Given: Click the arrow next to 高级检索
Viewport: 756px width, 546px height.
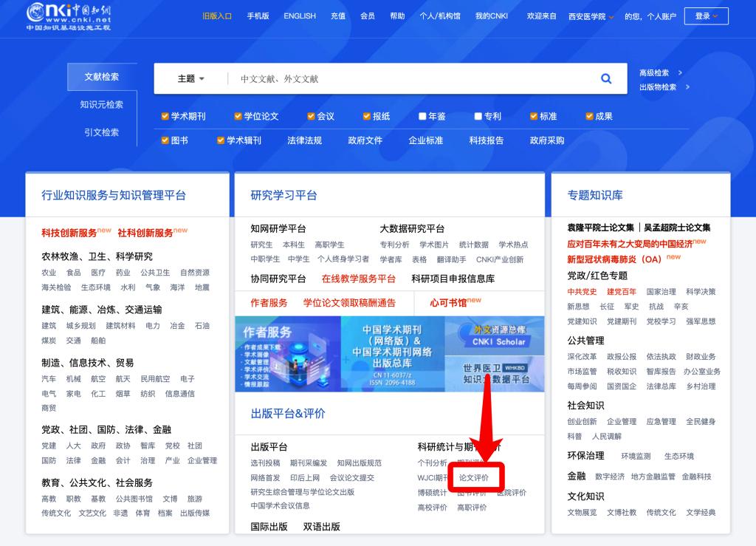Looking at the screenshot, I should (x=680, y=73).
